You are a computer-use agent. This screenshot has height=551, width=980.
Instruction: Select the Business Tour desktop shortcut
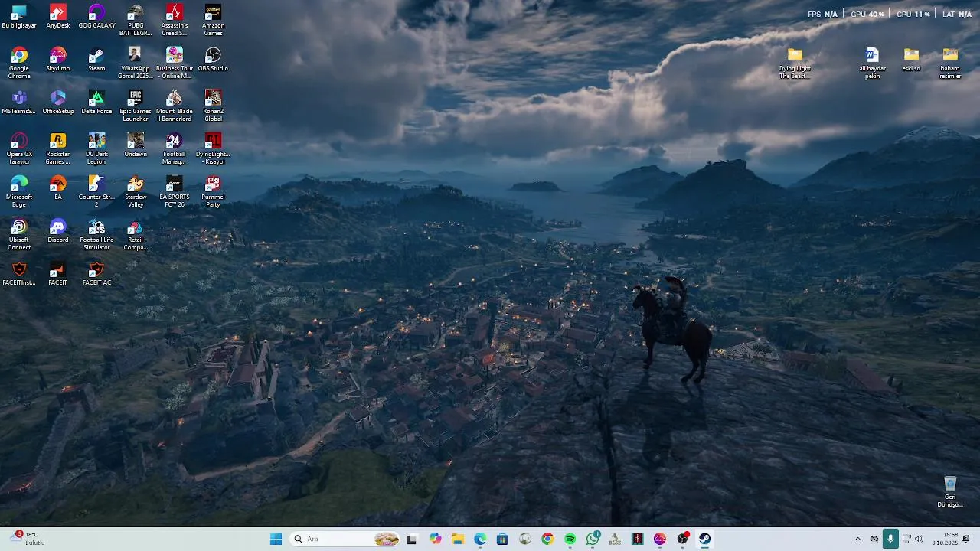pos(175,63)
